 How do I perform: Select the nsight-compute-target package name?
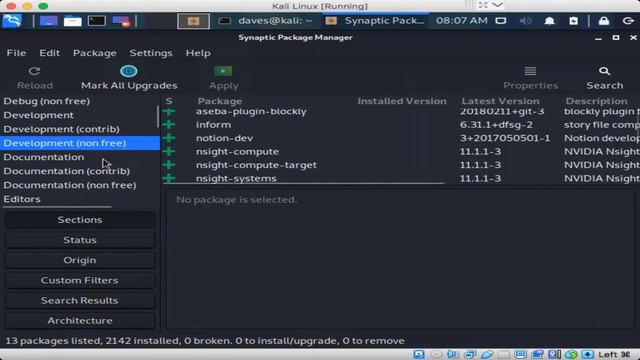click(x=256, y=165)
